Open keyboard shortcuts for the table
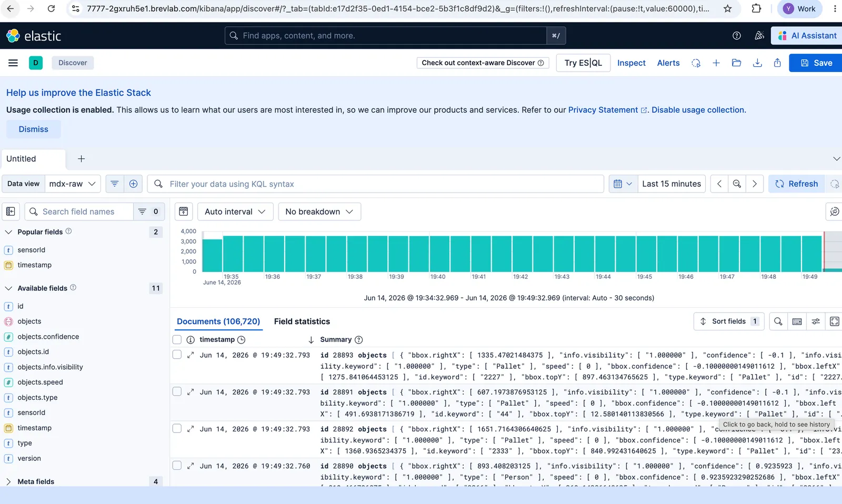Screen dimensions: 842x504 (x=797, y=321)
